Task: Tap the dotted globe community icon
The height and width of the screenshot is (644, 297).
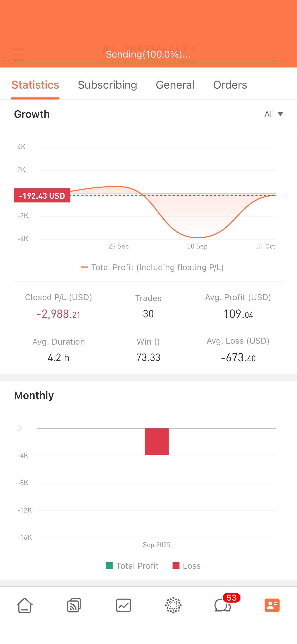Action: click(173, 605)
